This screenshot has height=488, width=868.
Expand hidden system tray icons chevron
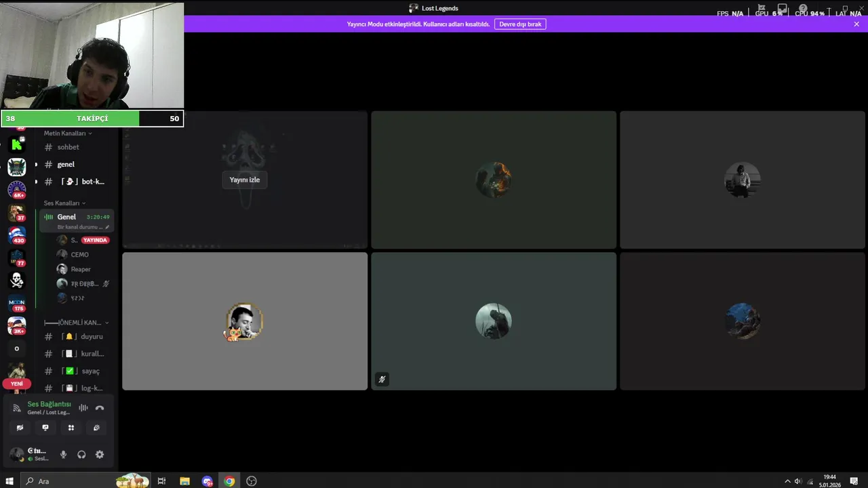(787, 481)
